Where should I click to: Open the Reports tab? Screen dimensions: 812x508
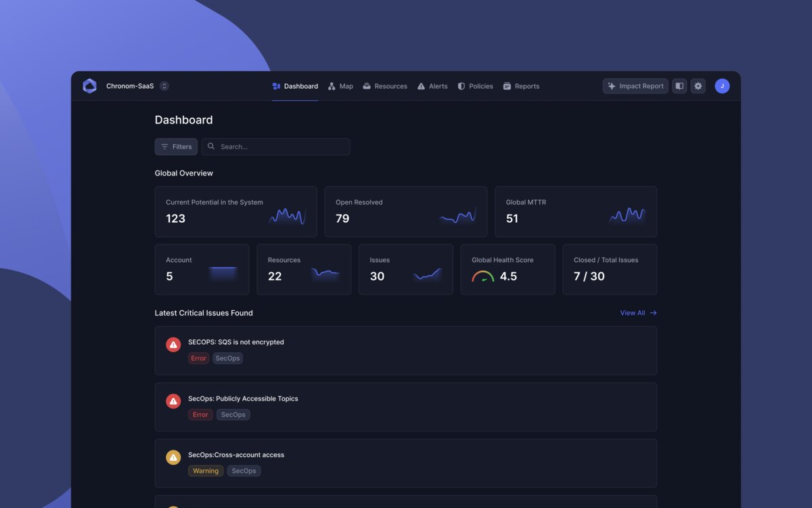tap(521, 86)
